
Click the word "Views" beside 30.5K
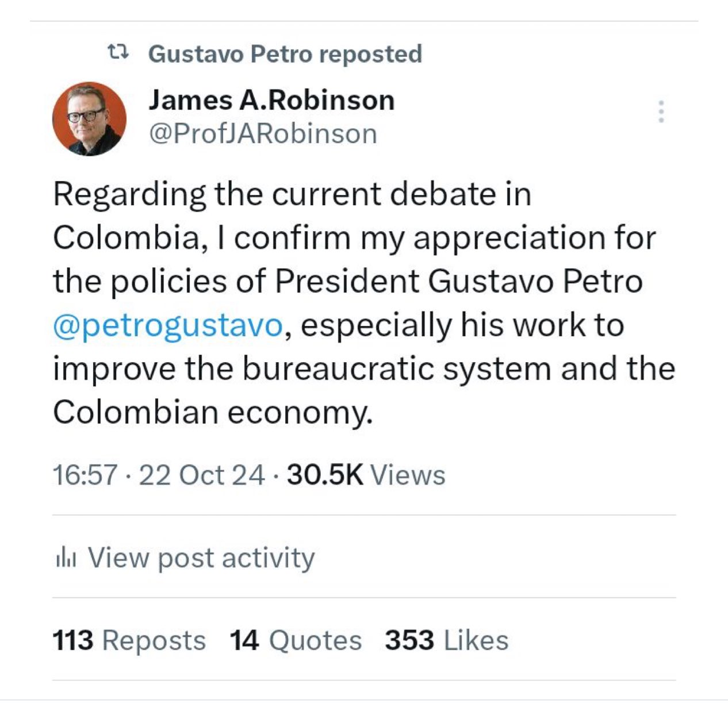(x=408, y=475)
